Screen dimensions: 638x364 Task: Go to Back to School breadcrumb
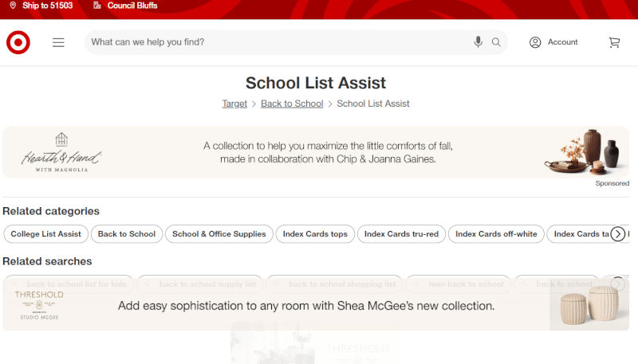(292, 104)
